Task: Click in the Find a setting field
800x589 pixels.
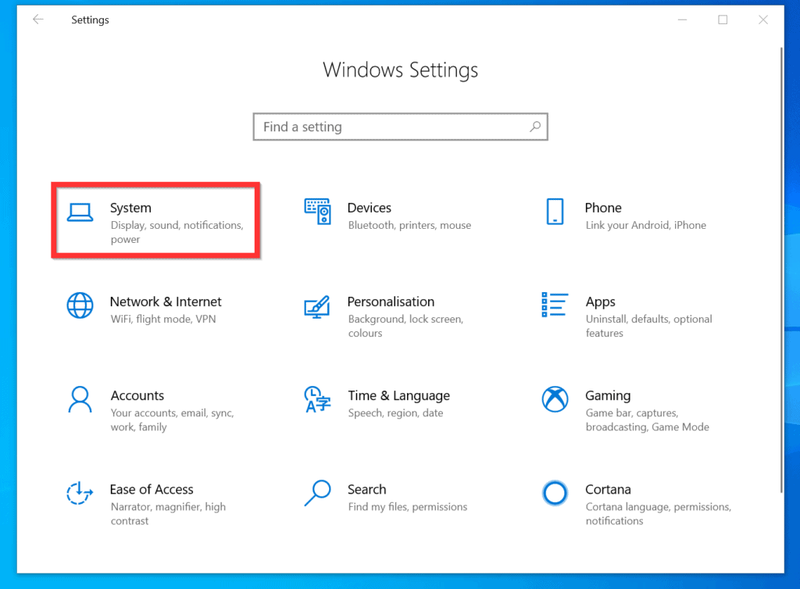Action: point(401,127)
